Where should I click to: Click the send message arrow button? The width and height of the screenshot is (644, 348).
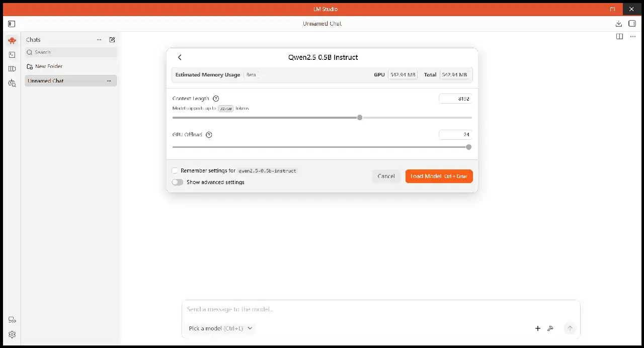570,328
